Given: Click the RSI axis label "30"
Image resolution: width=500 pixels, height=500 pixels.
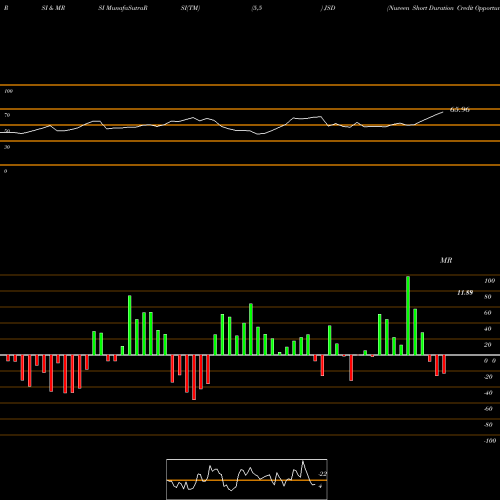Looking at the screenshot, I should pyautogui.click(x=7, y=147).
